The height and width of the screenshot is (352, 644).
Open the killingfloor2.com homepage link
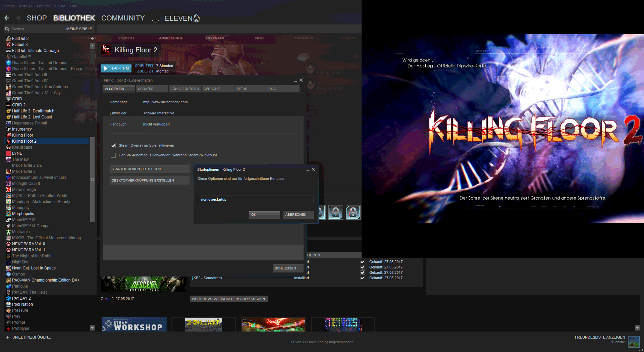pyautogui.click(x=165, y=102)
